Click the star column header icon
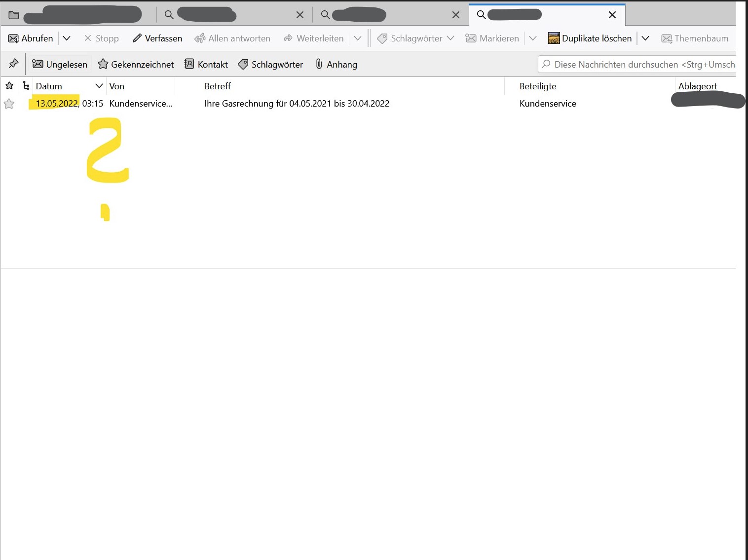Screen dimensions: 748x560 [9, 86]
